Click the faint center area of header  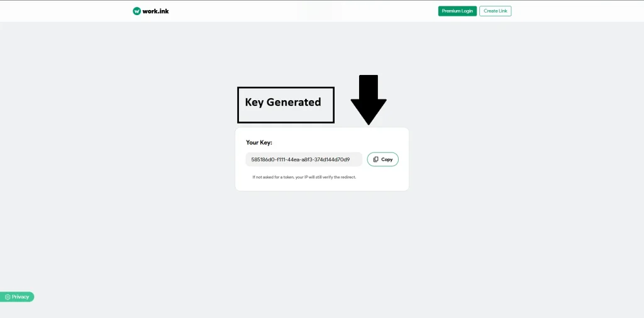(x=319, y=10)
